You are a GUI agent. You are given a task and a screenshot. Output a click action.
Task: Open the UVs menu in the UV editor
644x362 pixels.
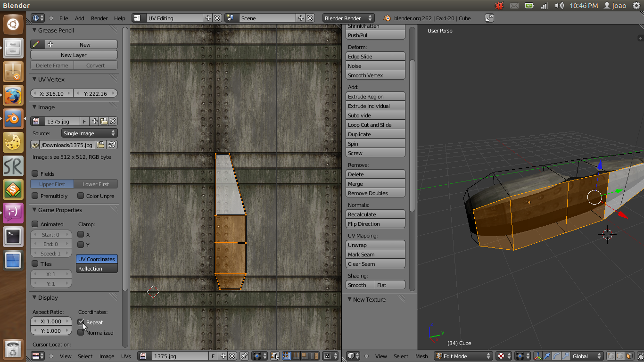point(126,356)
